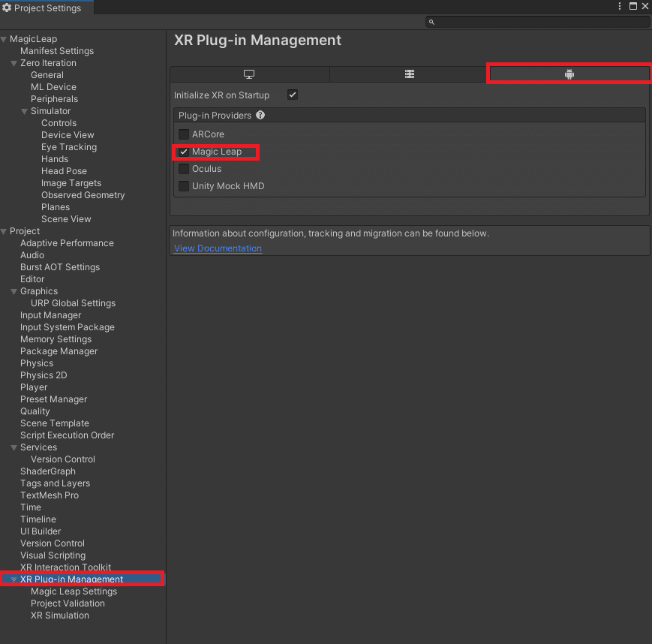Enable the ARCore plug-in provider
The image size is (652, 644).
[x=184, y=134]
